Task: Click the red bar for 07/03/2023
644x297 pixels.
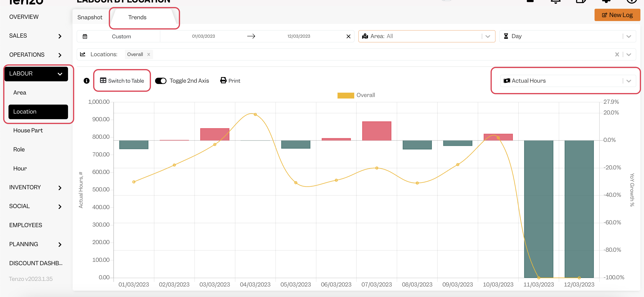Action: coord(377,131)
